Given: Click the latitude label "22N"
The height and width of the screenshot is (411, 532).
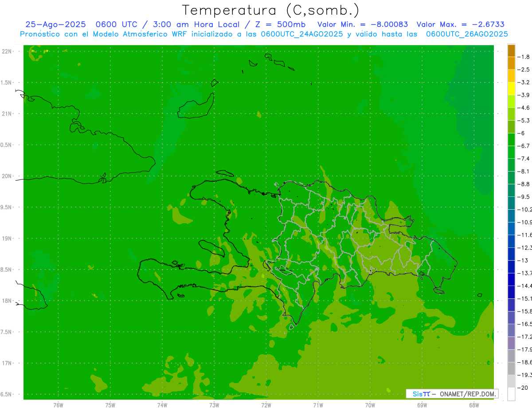Looking at the screenshot, I should [x=7, y=51].
